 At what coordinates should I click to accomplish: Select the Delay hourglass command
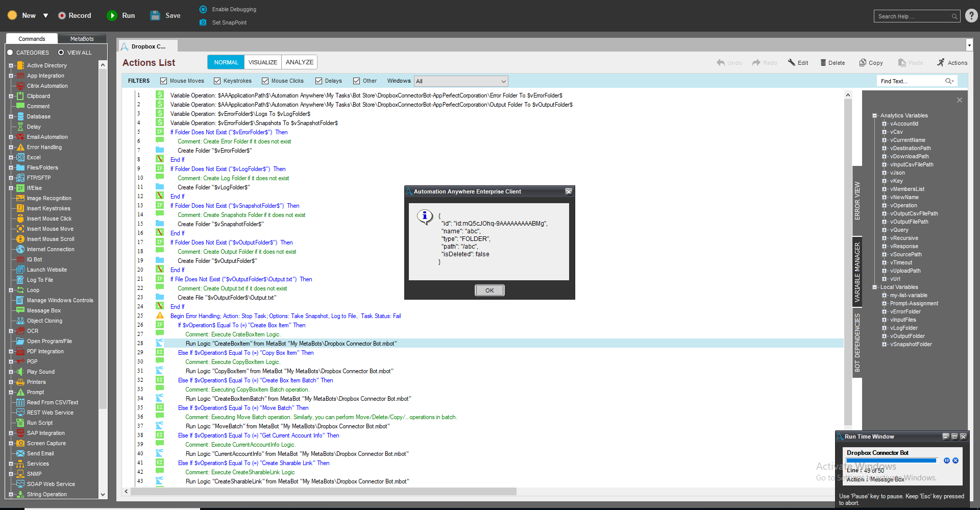click(x=20, y=127)
